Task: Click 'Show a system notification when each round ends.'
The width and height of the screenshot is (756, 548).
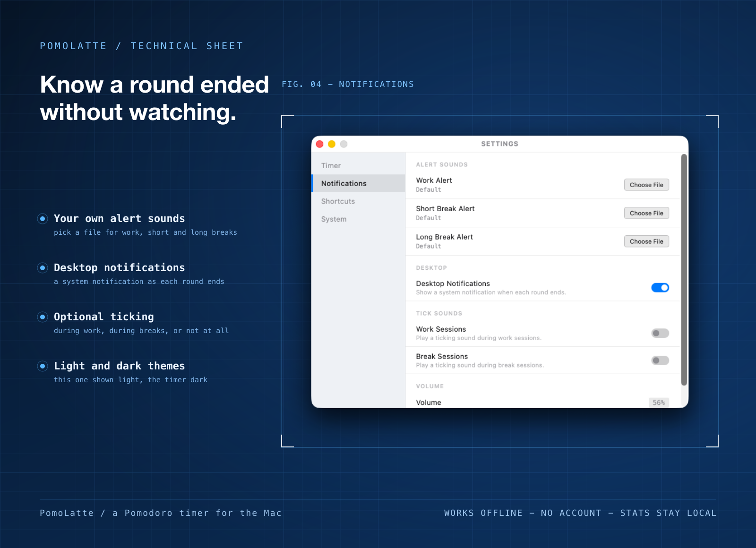Action: pos(491,292)
